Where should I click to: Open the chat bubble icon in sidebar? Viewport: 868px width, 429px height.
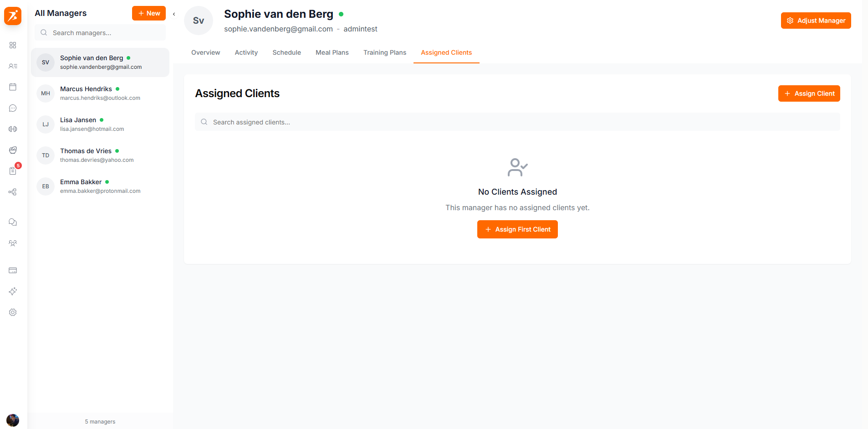click(12, 108)
